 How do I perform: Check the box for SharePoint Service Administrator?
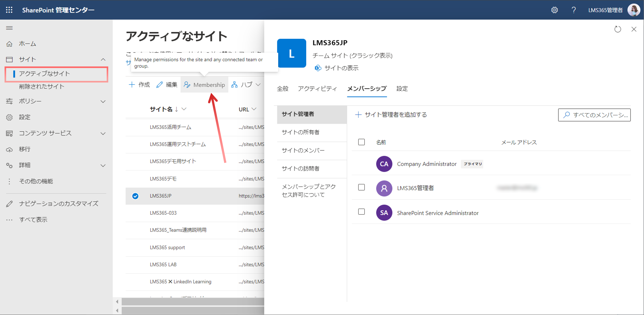[361, 212]
